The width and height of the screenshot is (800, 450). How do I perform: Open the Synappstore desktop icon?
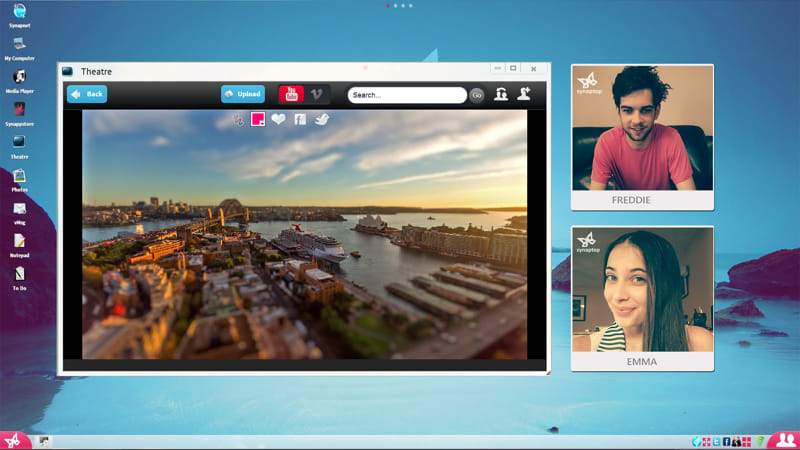(x=19, y=114)
